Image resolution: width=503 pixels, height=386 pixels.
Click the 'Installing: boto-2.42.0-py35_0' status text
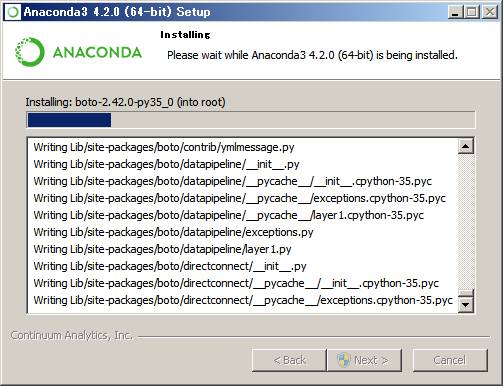coord(125,102)
